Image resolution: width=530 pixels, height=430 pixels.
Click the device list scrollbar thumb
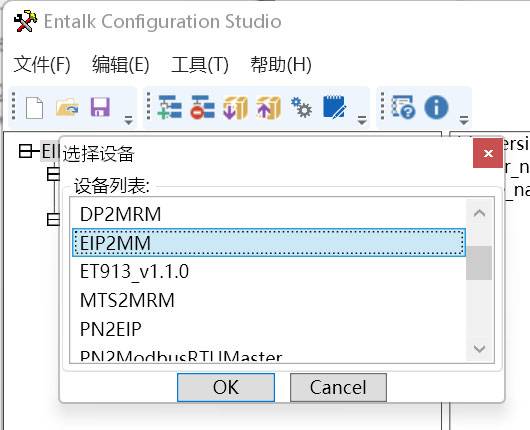tap(479, 263)
